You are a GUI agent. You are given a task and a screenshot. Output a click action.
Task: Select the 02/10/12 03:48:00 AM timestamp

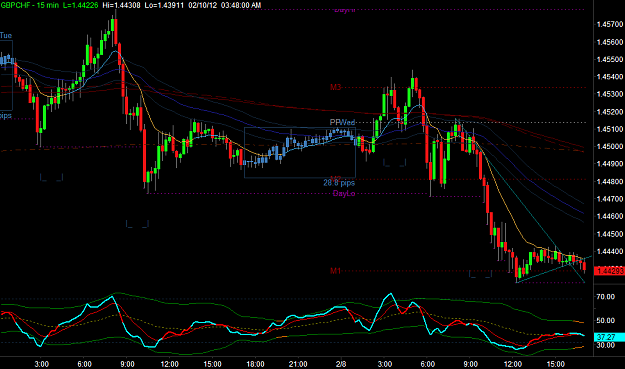pyautogui.click(x=225, y=5)
